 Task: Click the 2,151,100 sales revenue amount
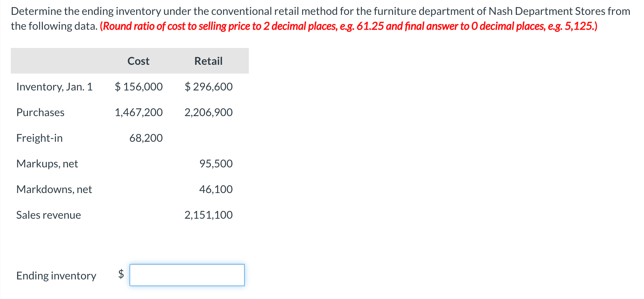(x=208, y=215)
